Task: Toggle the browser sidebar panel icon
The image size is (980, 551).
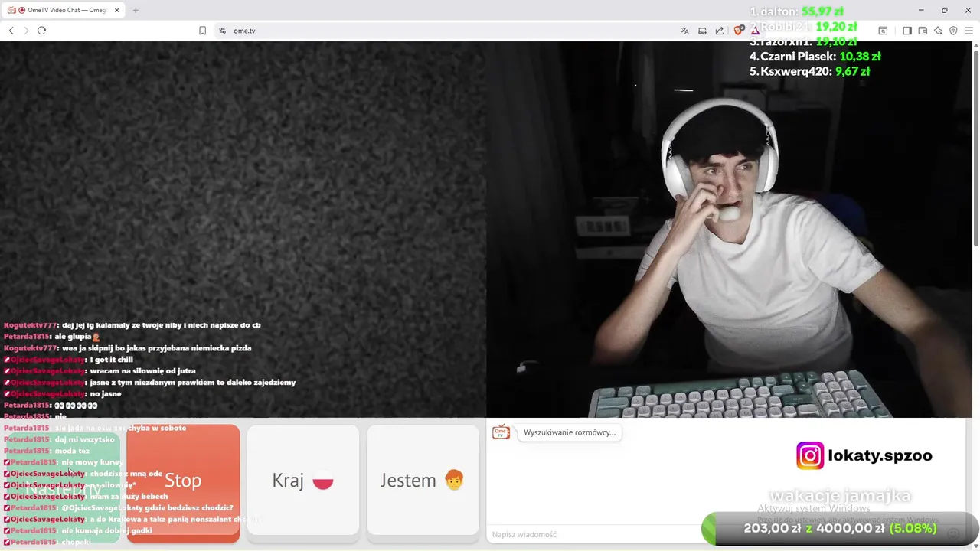Action: click(907, 31)
